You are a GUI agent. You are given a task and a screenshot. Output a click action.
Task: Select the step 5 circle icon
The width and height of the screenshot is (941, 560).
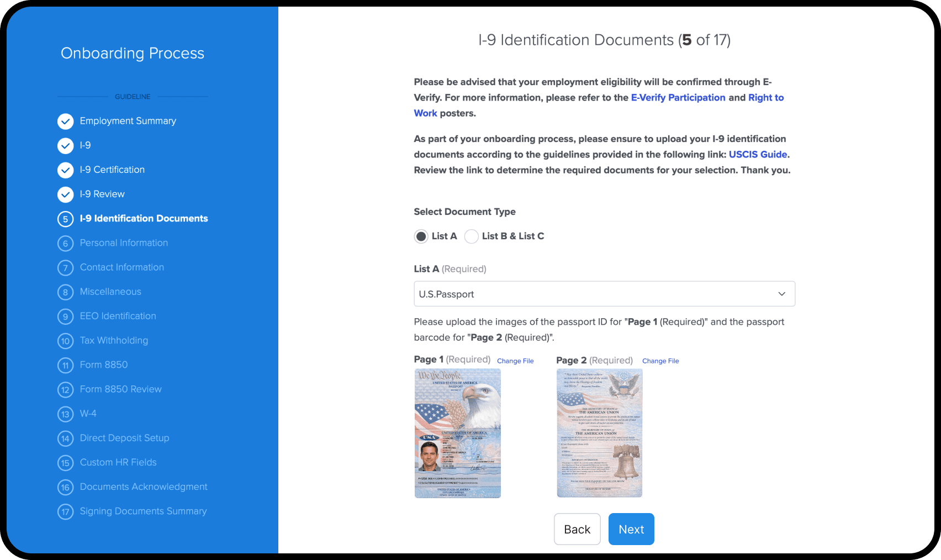[65, 219]
